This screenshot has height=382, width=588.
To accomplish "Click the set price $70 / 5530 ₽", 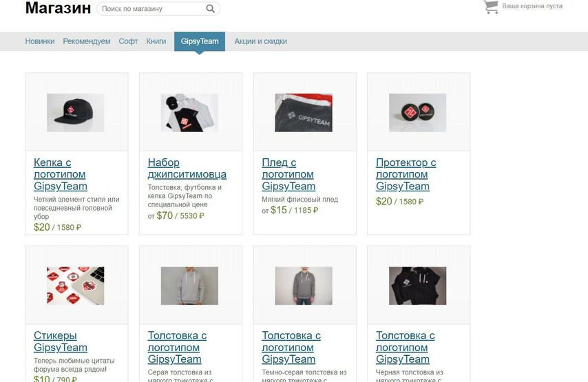I will point(180,215).
